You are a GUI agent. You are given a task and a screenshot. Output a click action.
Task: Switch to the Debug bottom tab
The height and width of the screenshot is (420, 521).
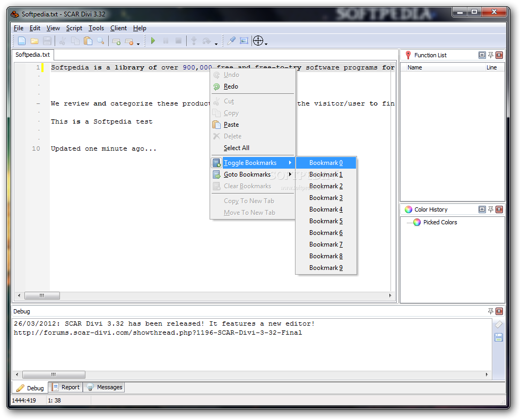tap(30, 388)
